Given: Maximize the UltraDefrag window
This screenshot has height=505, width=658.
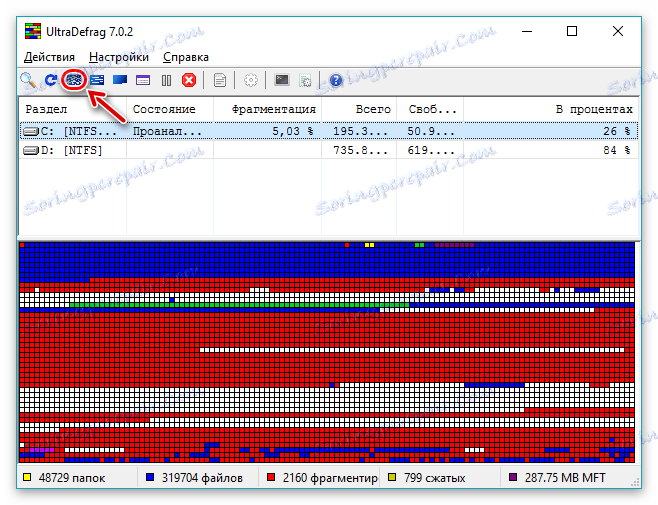Looking at the screenshot, I should 572,31.
